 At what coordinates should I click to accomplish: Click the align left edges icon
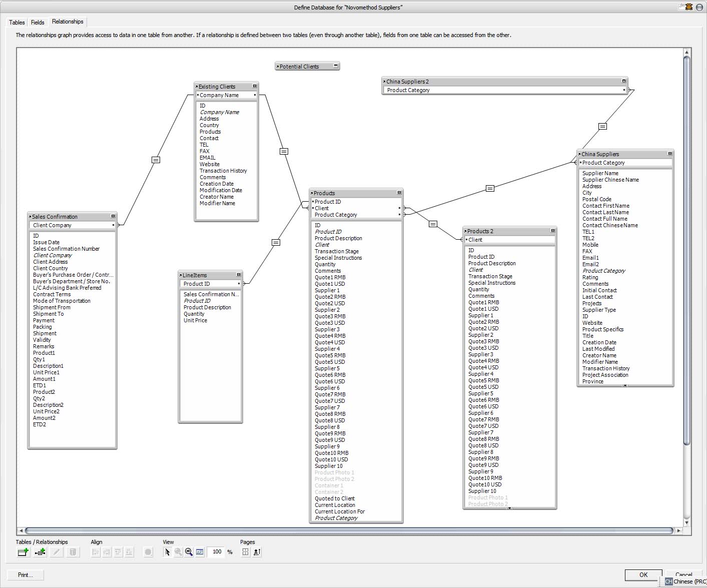click(x=96, y=552)
